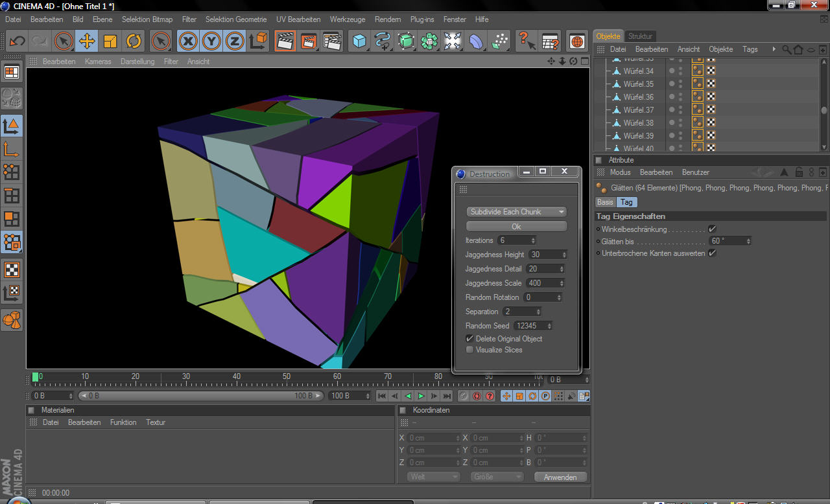Click Ok in the Destruction dialog
Viewport: 830px width, 504px height.
click(x=516, y=227)
